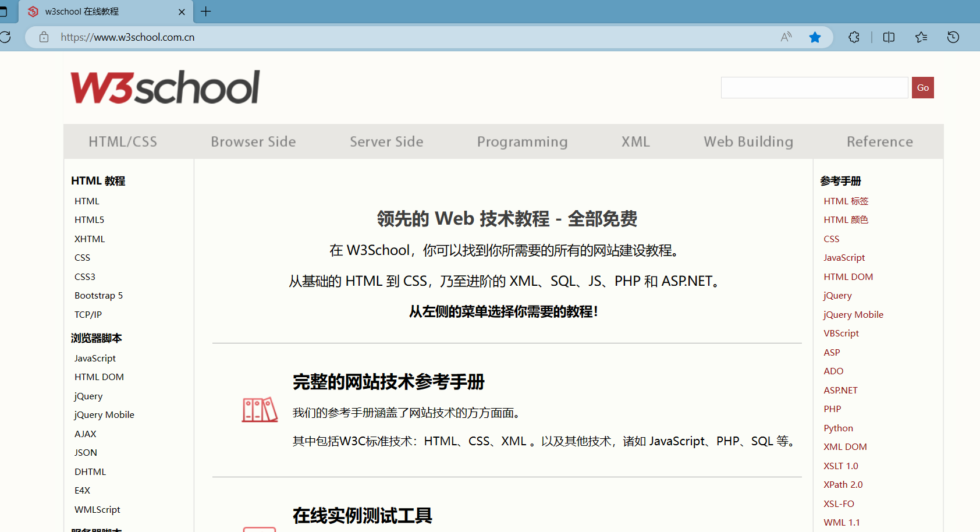Open Bootstrap 5 tutorial link

tap(98, 295)
